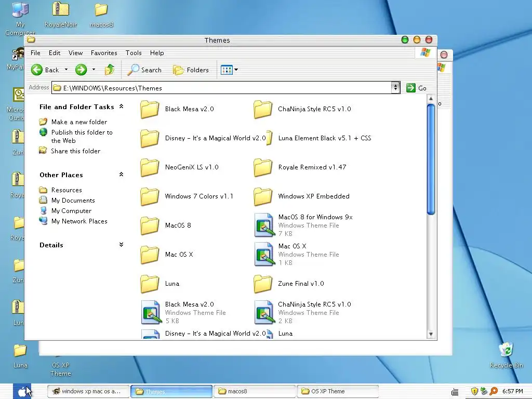
Task: Click into the address path field
Action: 222,88
